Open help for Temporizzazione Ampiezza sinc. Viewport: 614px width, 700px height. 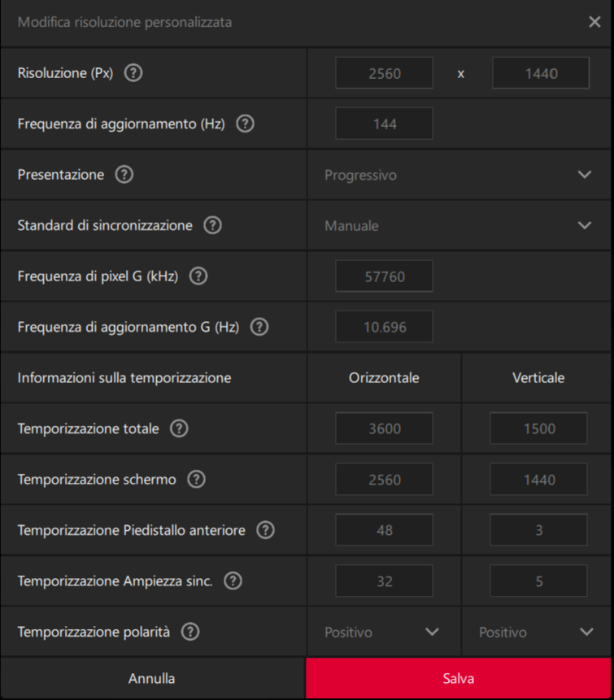click(x=233, y=580)
